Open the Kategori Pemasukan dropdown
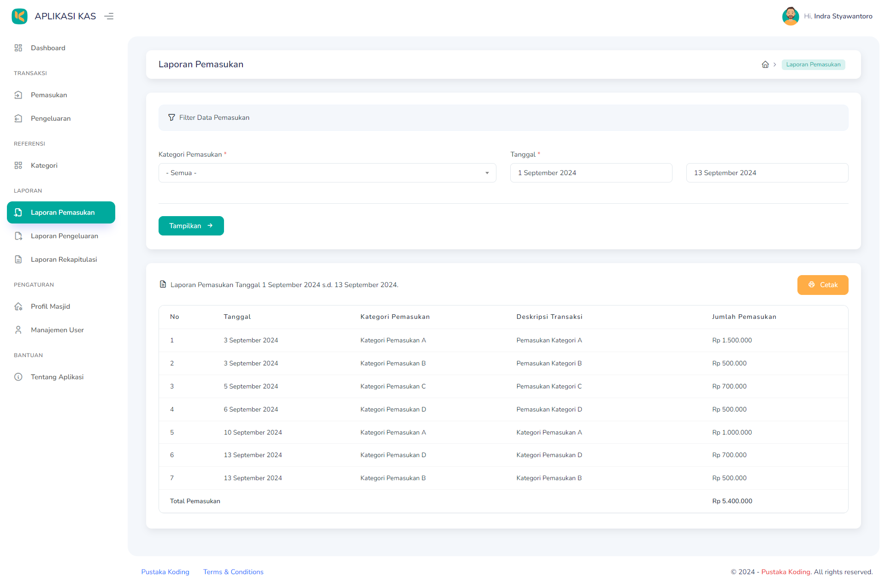The width and height of the screenshot is (885, 588). point(327,173)
